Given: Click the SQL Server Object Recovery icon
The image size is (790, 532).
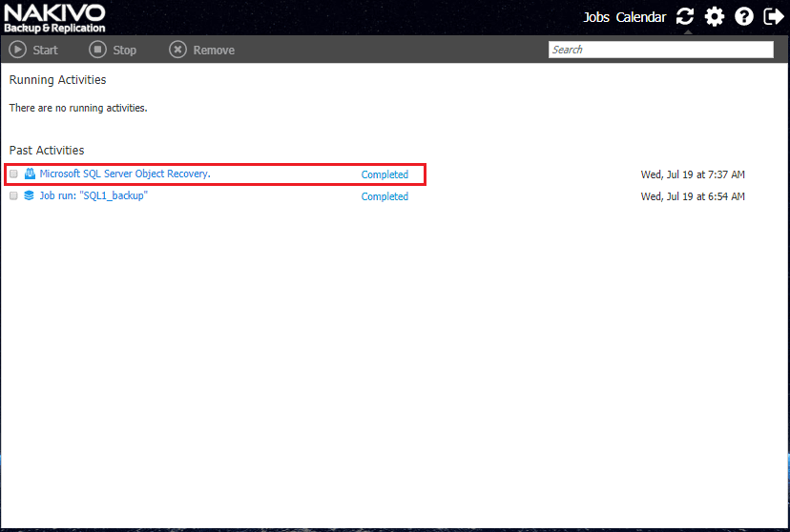Looking at the screenshot, I should 30,174.
